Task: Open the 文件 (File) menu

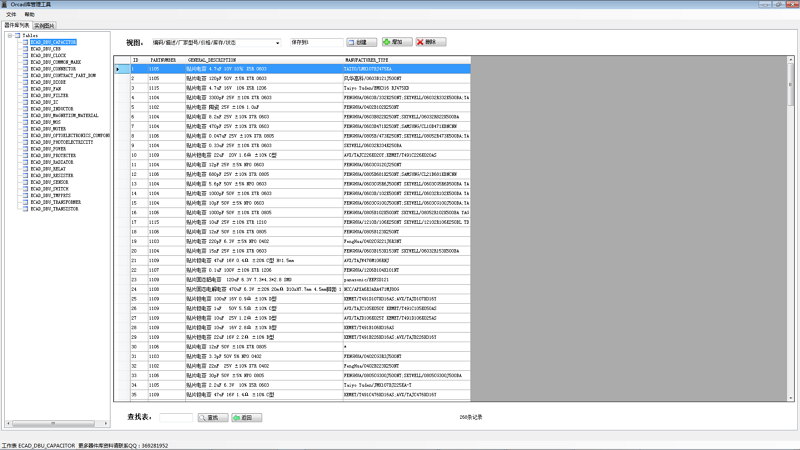Action: (x=11, y=15)
